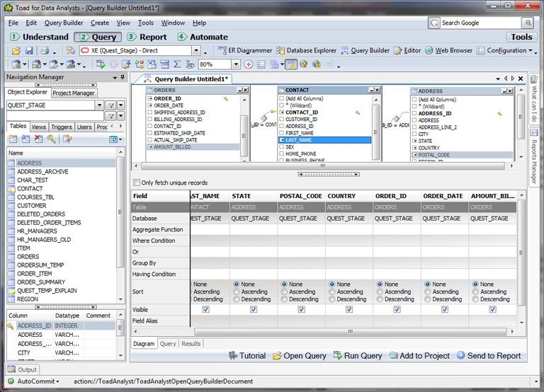
Task: Click the Output panel icon
Action: pyautogui.click(x=11, y=369)
